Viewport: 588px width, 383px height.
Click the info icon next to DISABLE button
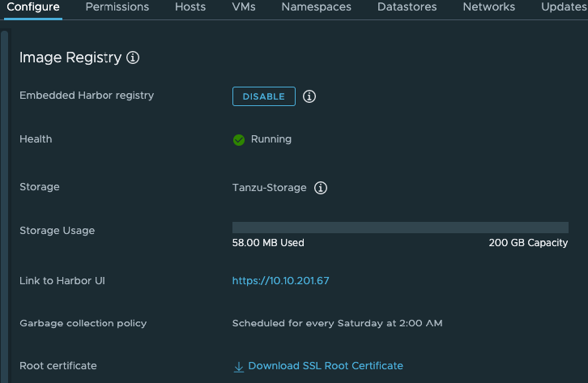coord(309,96)
